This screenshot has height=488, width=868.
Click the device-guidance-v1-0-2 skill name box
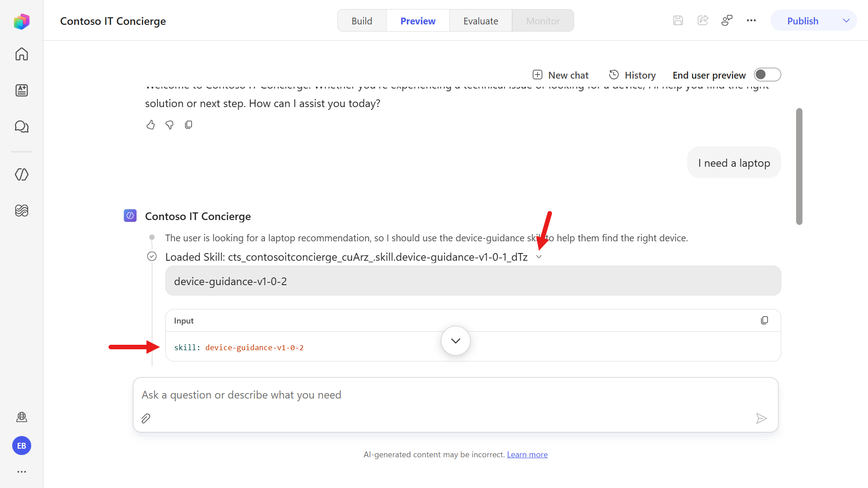pos(473,281)
